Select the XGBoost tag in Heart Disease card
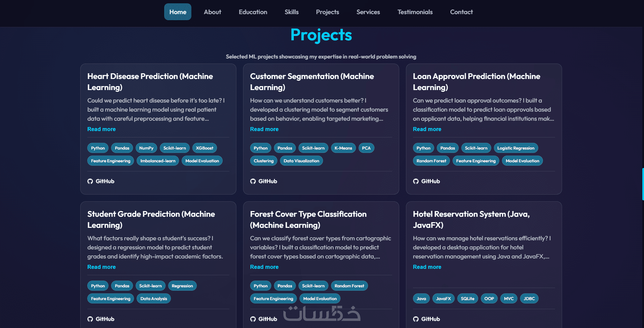This screenshot has height=328, width=644. [204, 148]
